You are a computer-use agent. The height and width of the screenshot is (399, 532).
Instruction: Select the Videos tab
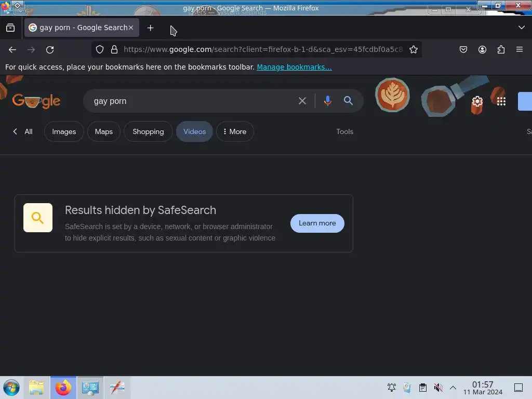[194, 131]
